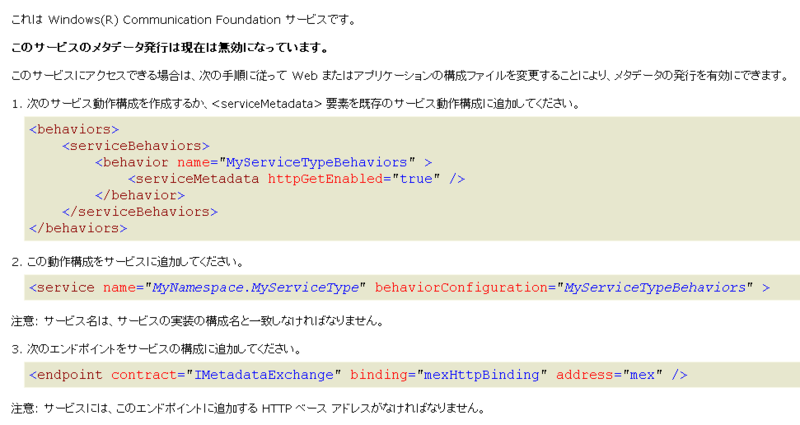Click the '</behavior>' closing tag line
800x425 pixels.
point(140,195)
